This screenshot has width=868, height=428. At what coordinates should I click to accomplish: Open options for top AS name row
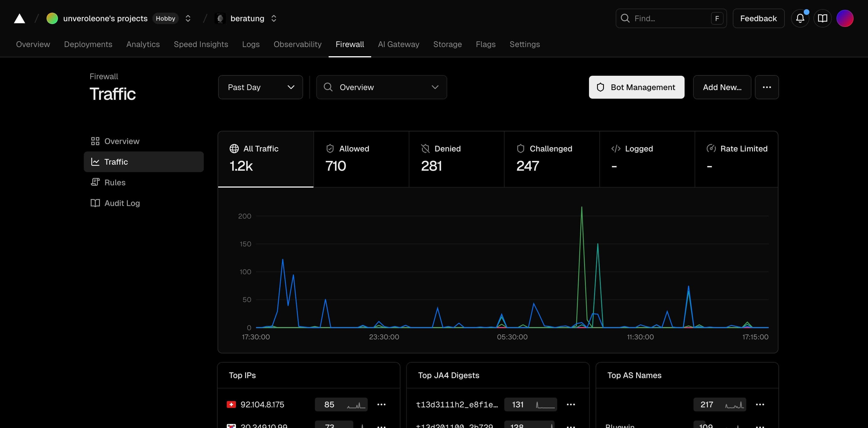tap(760, 404)
